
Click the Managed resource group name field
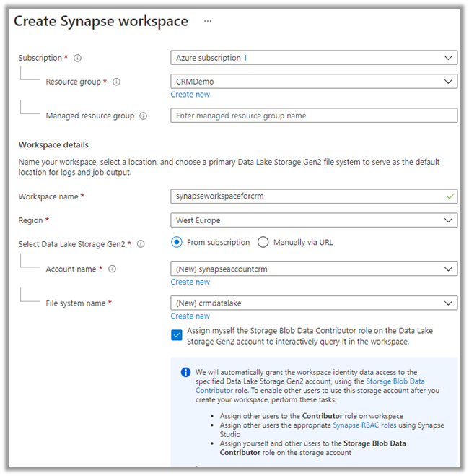pyautogui.click(x=314, y=116)
